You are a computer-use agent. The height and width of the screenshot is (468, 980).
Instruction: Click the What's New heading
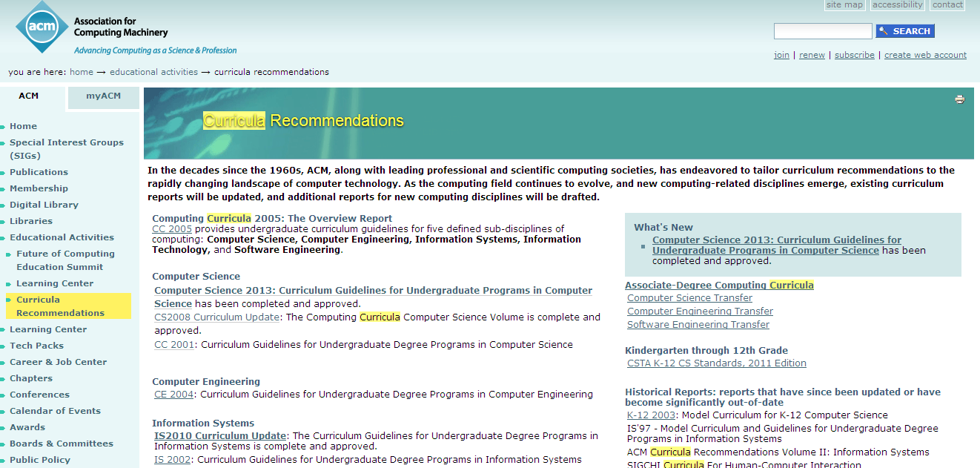point(663,227)
